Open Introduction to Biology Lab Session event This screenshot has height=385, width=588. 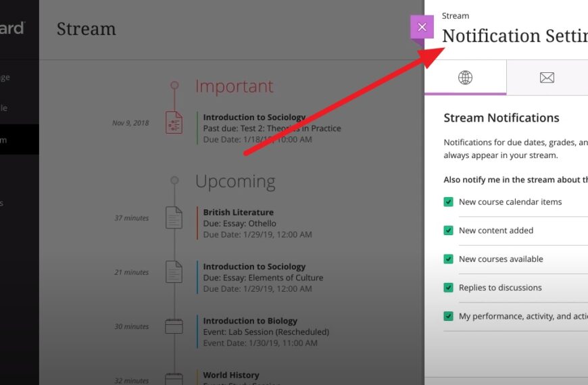coord(250,321)
